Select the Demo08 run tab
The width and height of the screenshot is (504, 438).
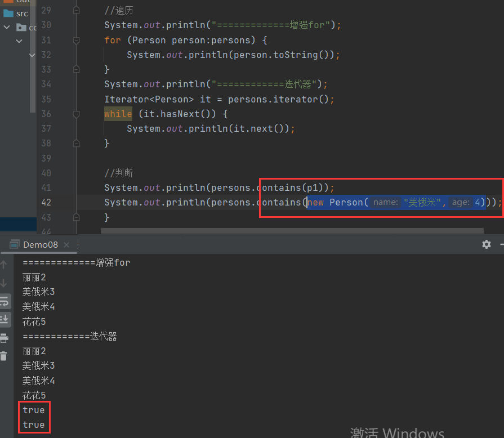(x=40, y=245)
